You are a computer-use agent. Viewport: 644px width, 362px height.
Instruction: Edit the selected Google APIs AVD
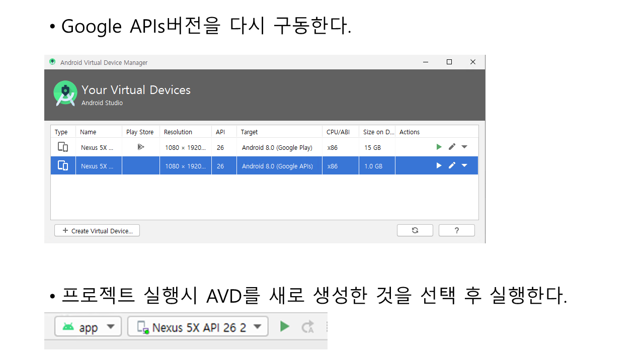(452, 165)
